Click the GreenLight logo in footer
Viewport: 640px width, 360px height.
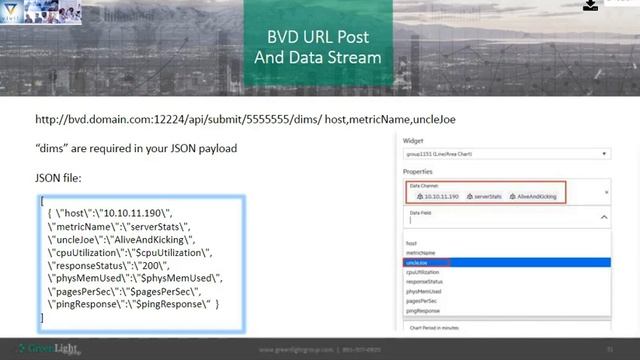coord(50,349)
